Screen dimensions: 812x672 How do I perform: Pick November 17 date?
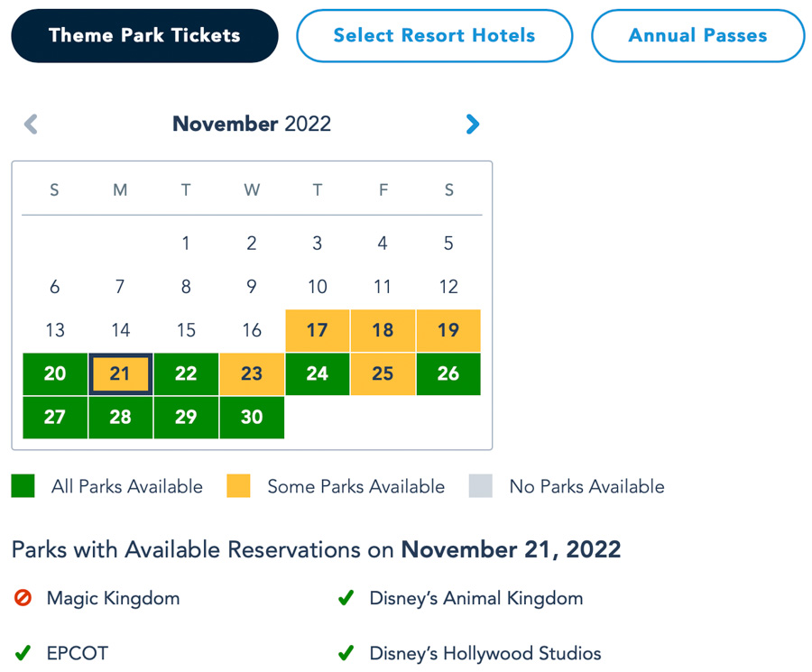click(x=317, y=330)
